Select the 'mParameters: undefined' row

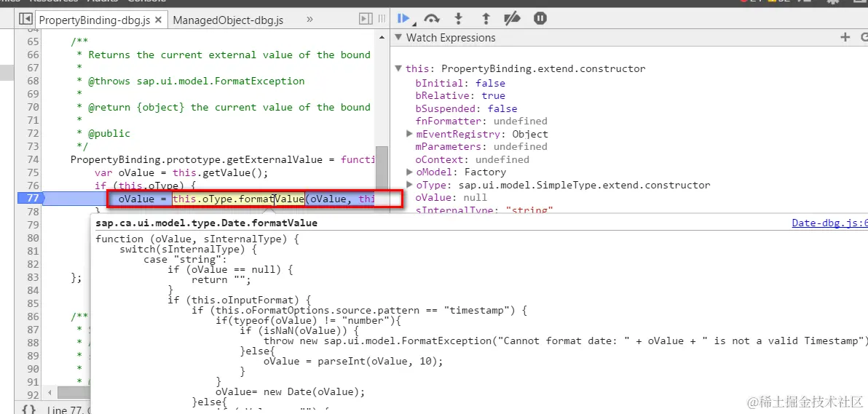(481, 147)
